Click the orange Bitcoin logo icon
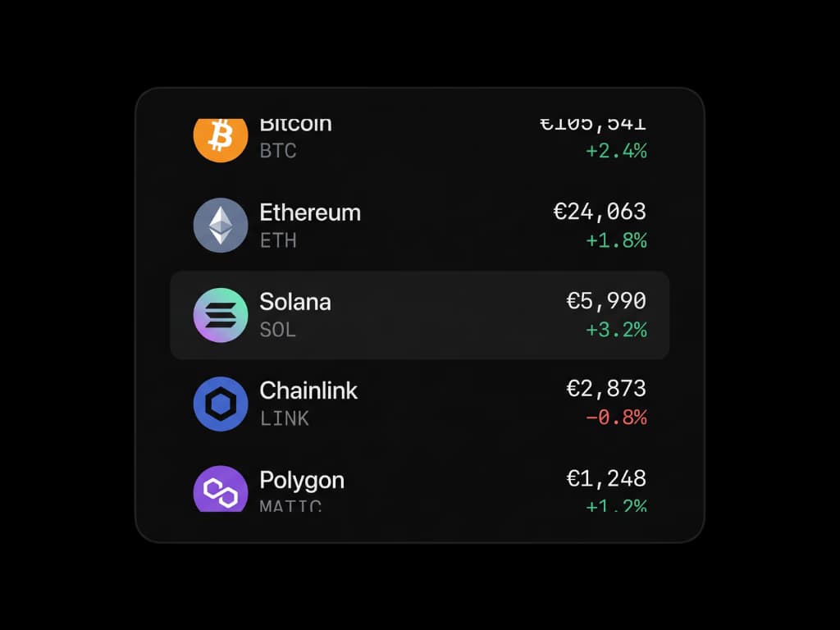 click(220, 138)
